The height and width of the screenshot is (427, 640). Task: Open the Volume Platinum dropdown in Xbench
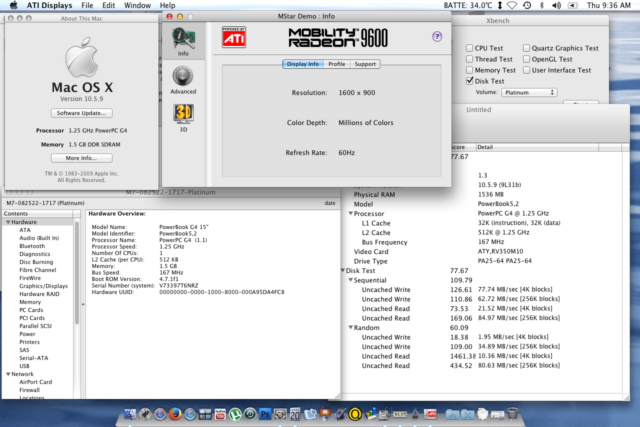[x=529, y=92]
